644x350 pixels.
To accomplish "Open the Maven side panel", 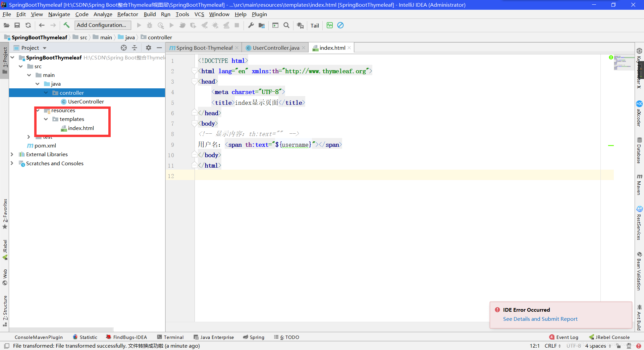I will click(x=639, y=184).
